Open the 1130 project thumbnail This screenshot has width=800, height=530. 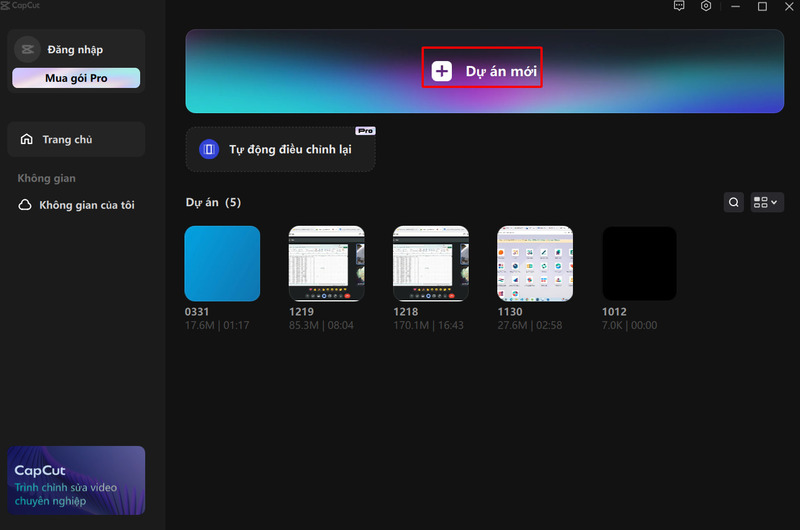coord(534,263)
